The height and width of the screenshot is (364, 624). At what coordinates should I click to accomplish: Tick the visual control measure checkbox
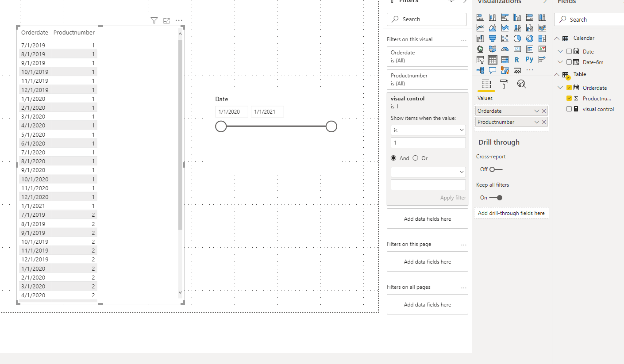tap(569, 109)
